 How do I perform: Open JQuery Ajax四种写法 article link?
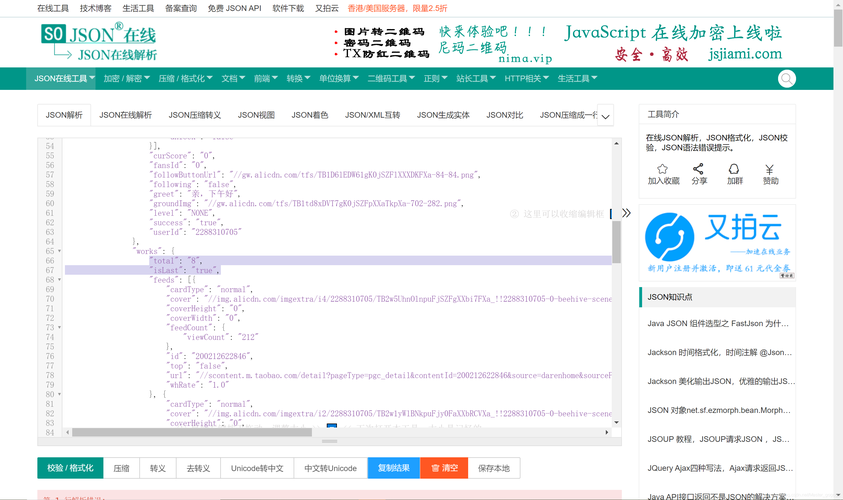(720, 468)
